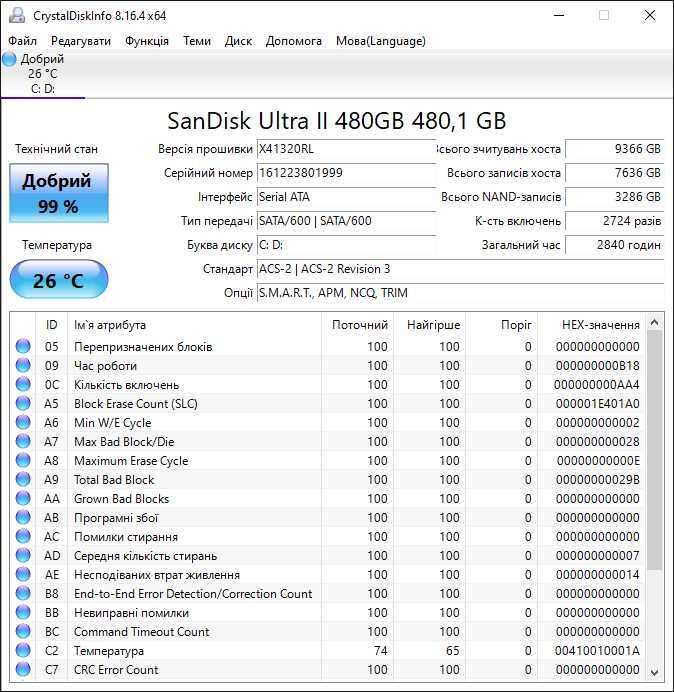Click the Поріг column header
Viewport: 674px width, 692px height.
[501, 325]
